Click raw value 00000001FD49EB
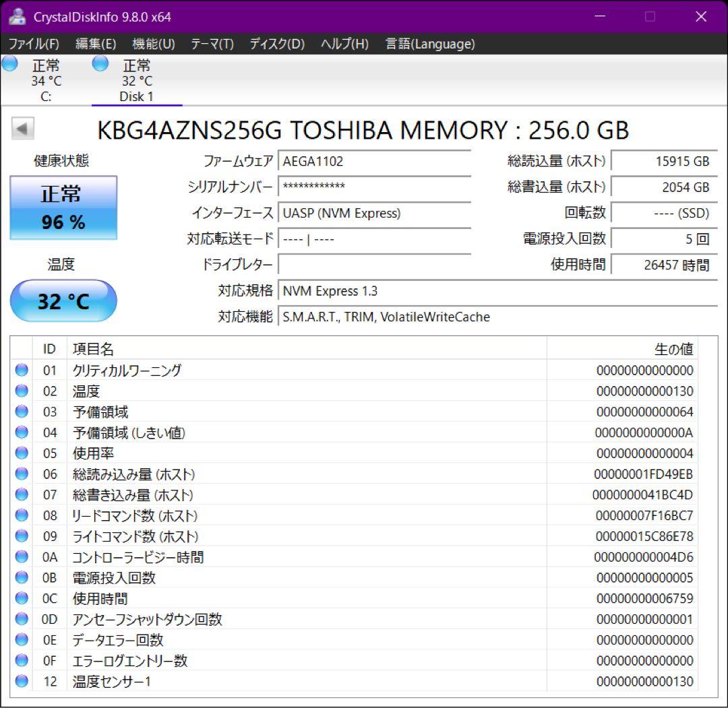Image resolution: width=728 pixels, height=708 pixels. pyautogui.click(x=643, y=474)
